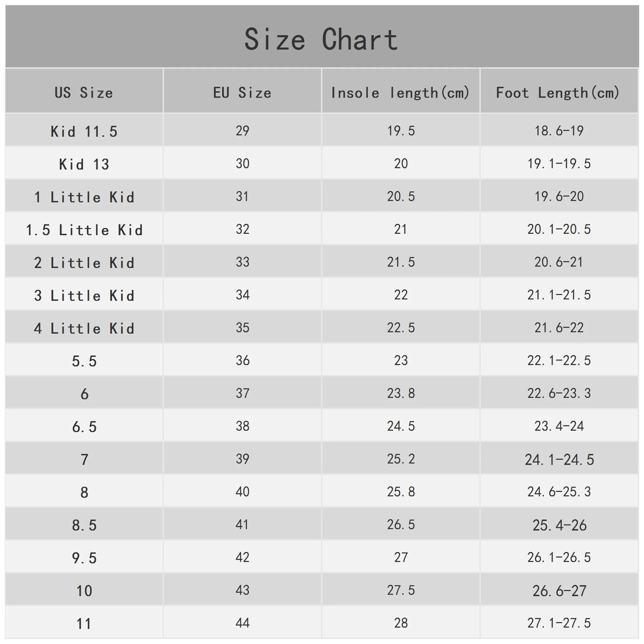Click the 1 Little Kid cell
Screen dimensions: 644x644
[84, 197]
